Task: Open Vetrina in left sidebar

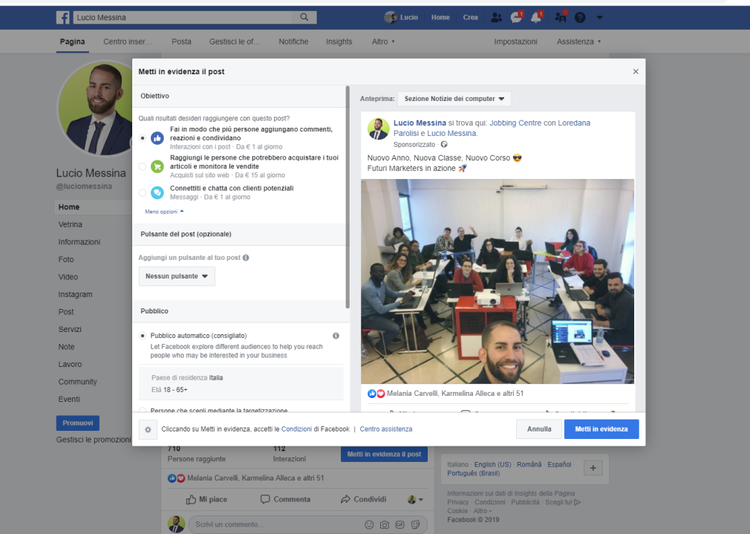Action: pyautogui.click(x=70, y=224)
